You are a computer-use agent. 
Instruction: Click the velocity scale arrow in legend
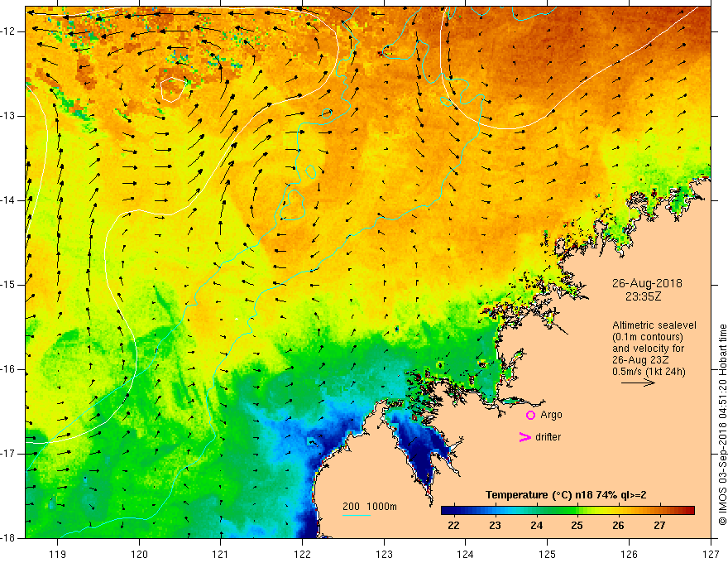tap(638, 383)
